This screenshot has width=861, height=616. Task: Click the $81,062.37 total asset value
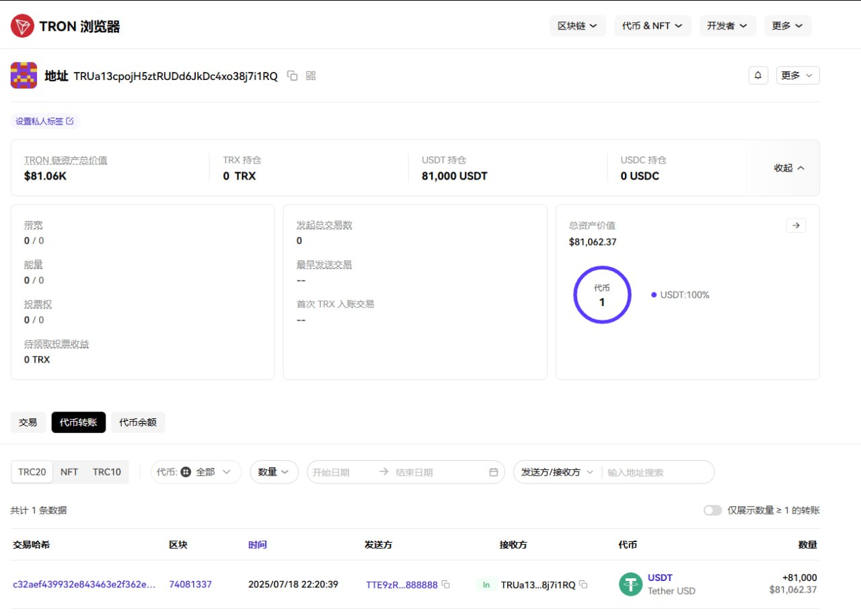[593, 241]
